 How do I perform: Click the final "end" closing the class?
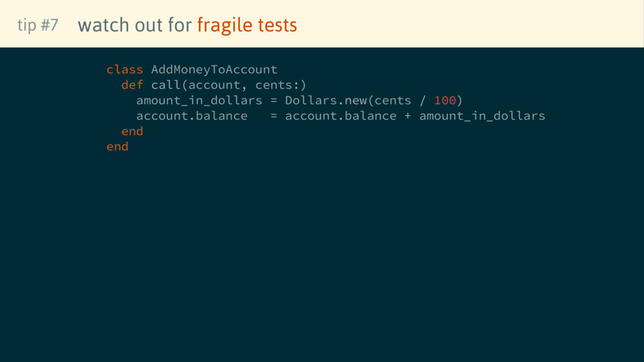pos(117,146)
